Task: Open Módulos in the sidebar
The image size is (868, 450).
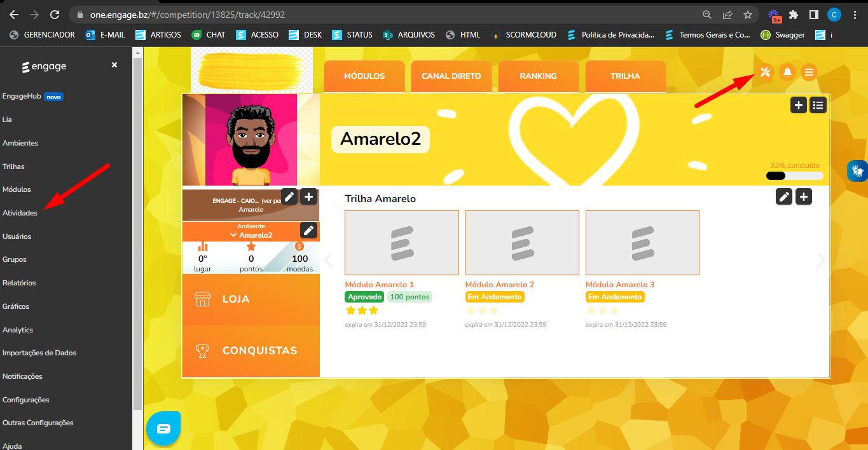Action: click(x=17, y=189)
